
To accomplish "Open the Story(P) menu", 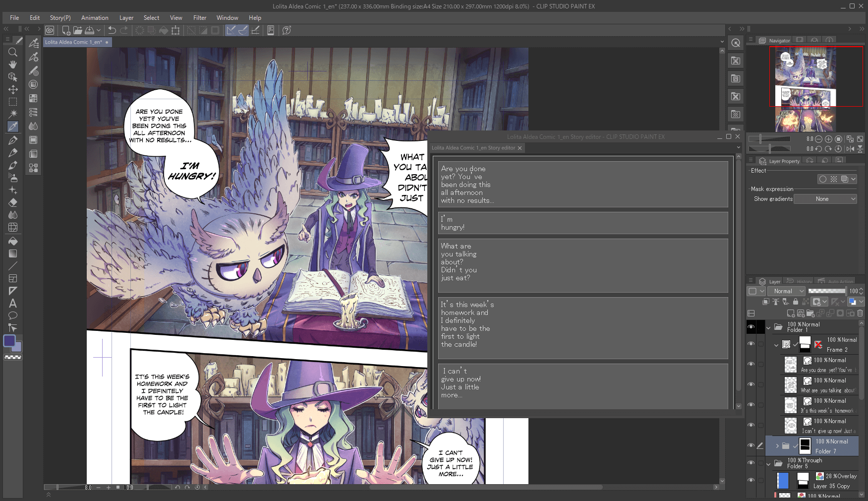I will pyautogui.click(x=60, y=18).
